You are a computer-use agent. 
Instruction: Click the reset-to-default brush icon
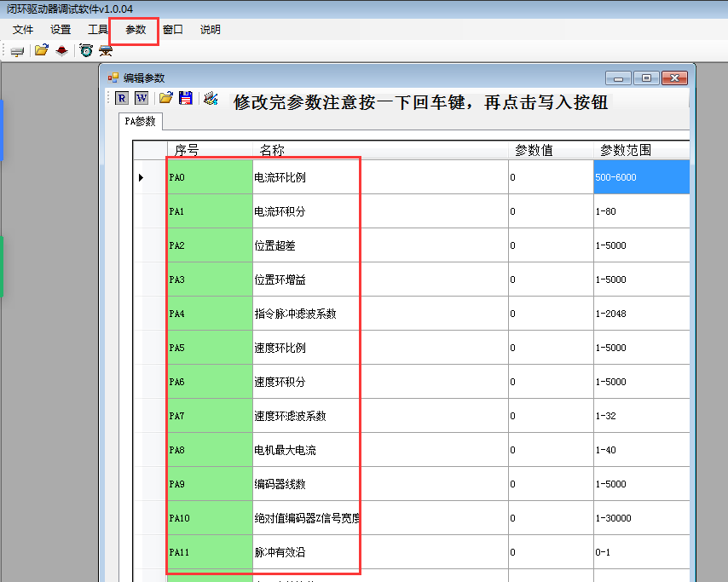[x=211, y=97]
